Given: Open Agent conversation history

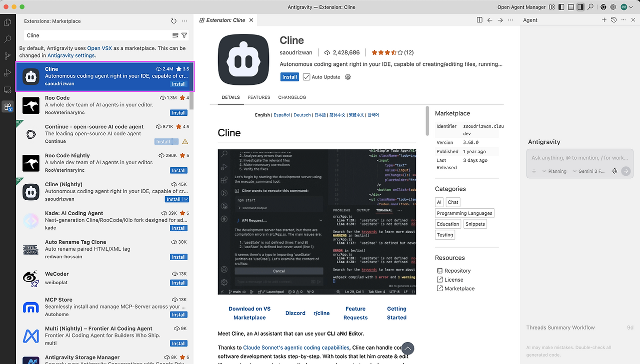Looking at the screenshot, I should pos(613,20).
